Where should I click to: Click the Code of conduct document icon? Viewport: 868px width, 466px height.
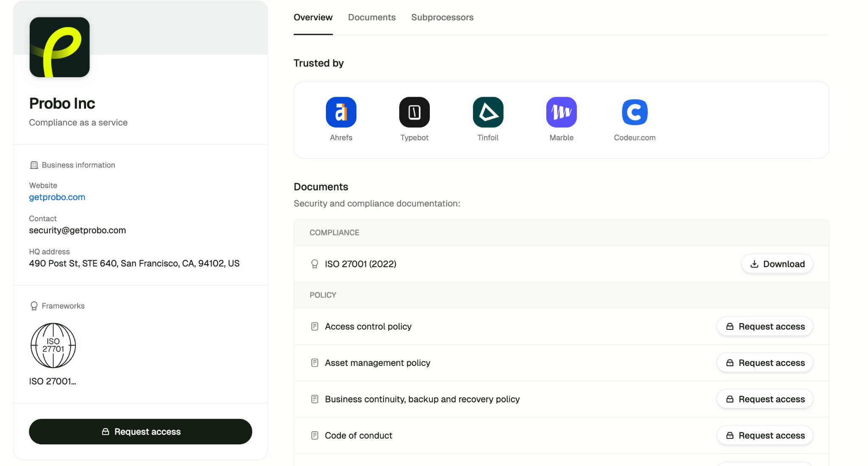(x=314, y=435)
